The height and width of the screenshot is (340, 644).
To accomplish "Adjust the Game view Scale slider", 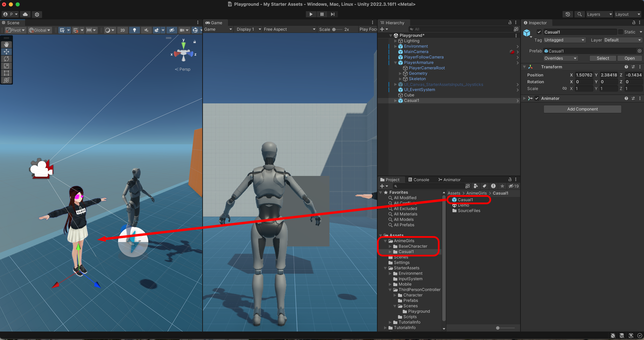I will pos(334,29).
